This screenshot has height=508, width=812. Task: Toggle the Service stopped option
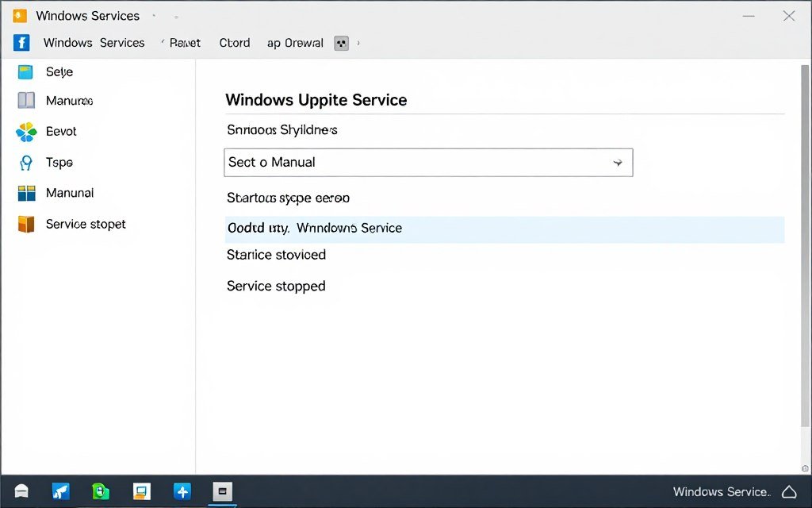click(x=276, y=287)
